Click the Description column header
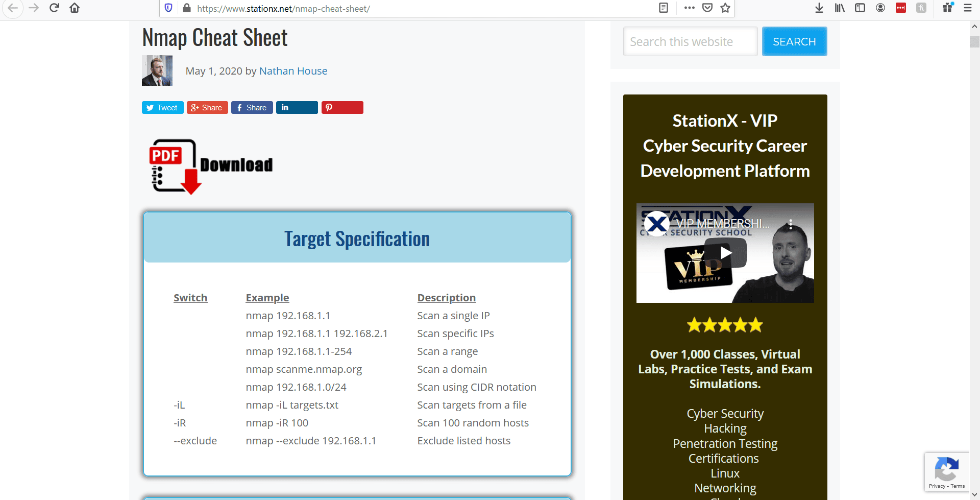The width and height of the screenshot is (980, 500). (x=447, y=298)
